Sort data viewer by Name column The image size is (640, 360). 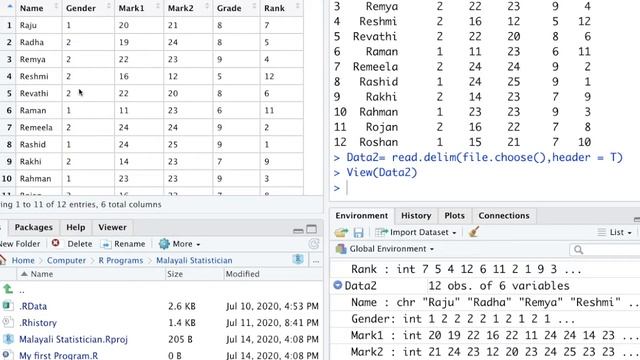tap(39, 8)
